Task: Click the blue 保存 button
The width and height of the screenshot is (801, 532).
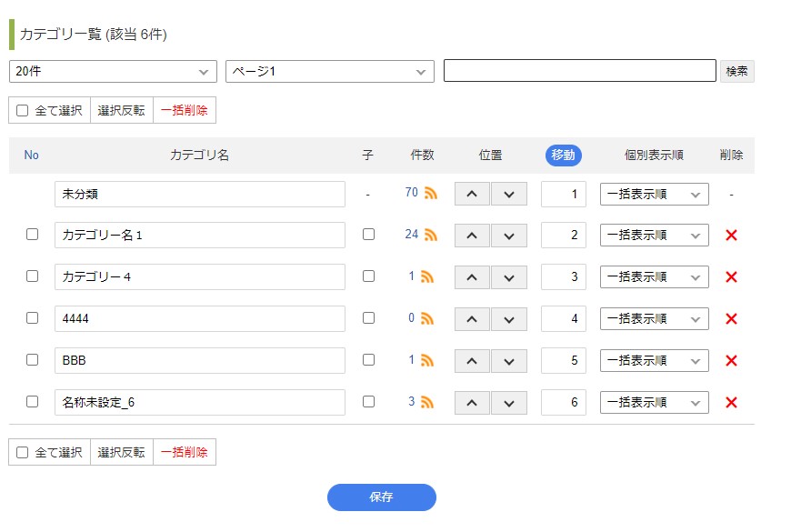Action: [x=381, y=497]
